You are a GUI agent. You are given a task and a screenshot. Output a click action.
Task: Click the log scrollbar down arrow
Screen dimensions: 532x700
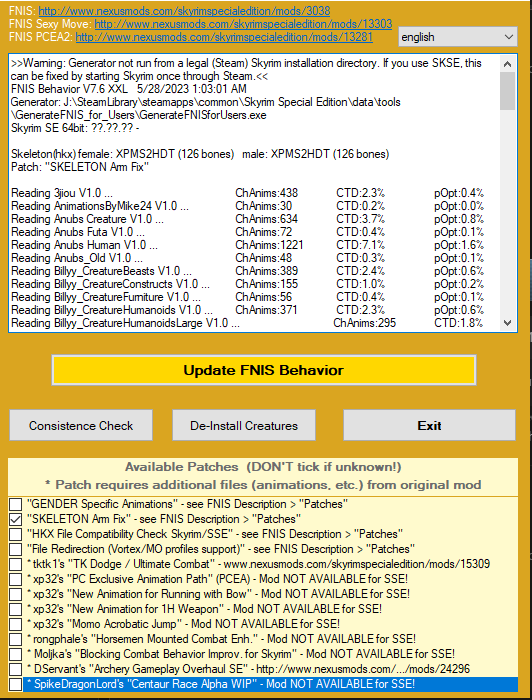tap(507, 322)
